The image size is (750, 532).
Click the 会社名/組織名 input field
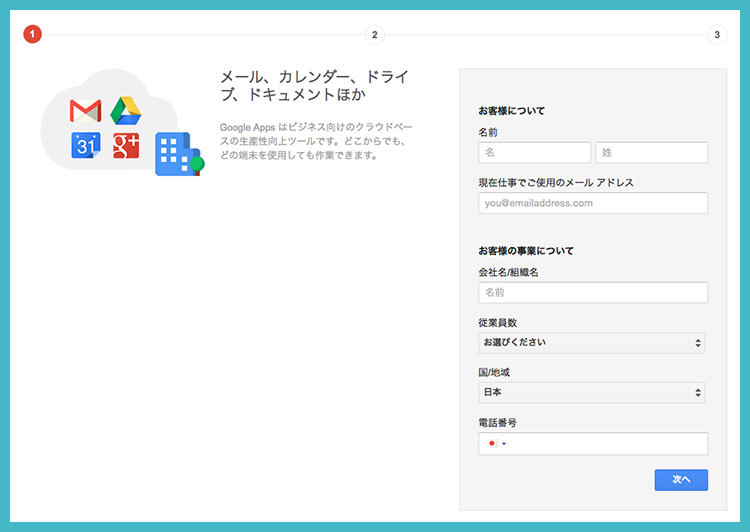coord(593,292)
